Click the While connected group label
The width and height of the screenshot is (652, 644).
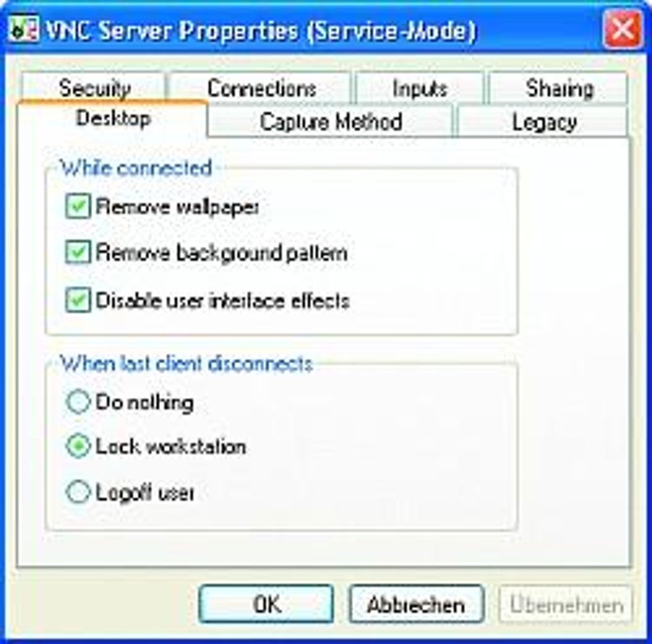136,168
